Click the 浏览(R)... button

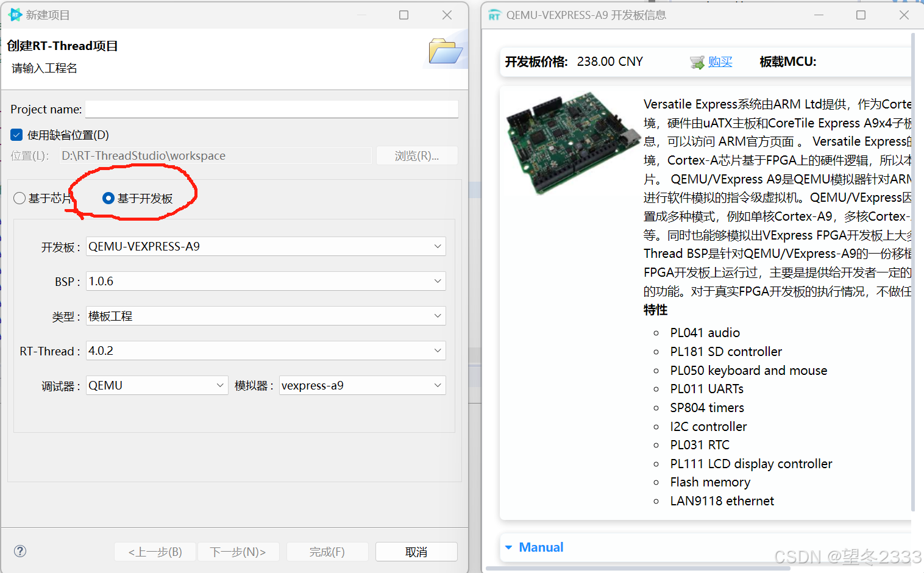417,155
